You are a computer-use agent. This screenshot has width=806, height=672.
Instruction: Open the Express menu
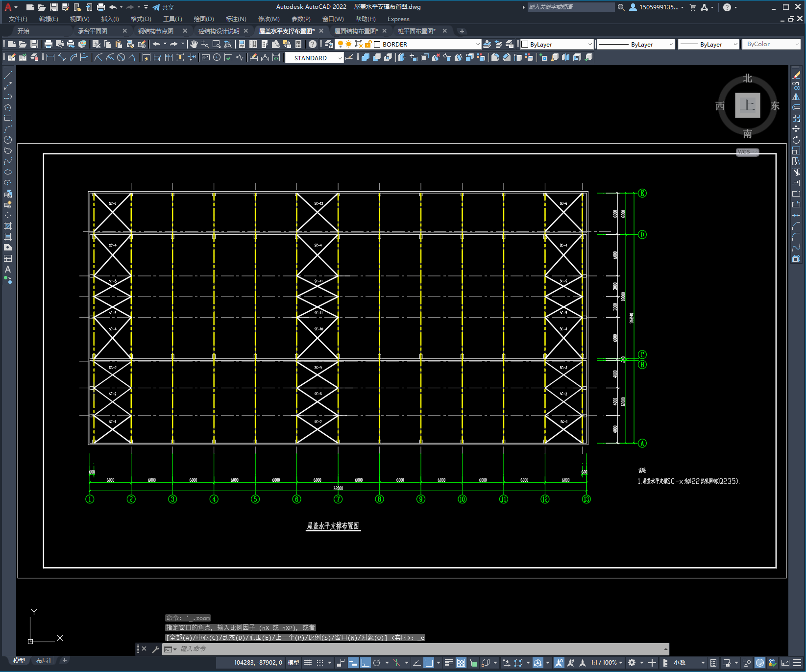coord(398,19)
